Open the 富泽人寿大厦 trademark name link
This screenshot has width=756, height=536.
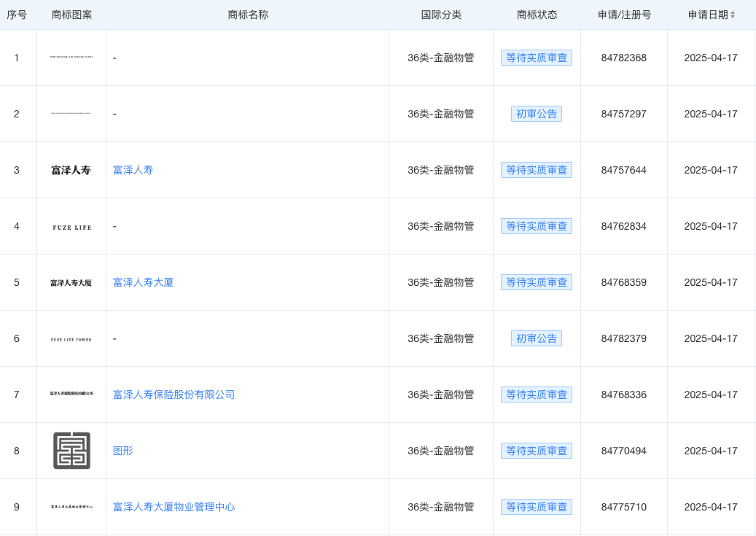pyautogui.click(x=143, y=282)
